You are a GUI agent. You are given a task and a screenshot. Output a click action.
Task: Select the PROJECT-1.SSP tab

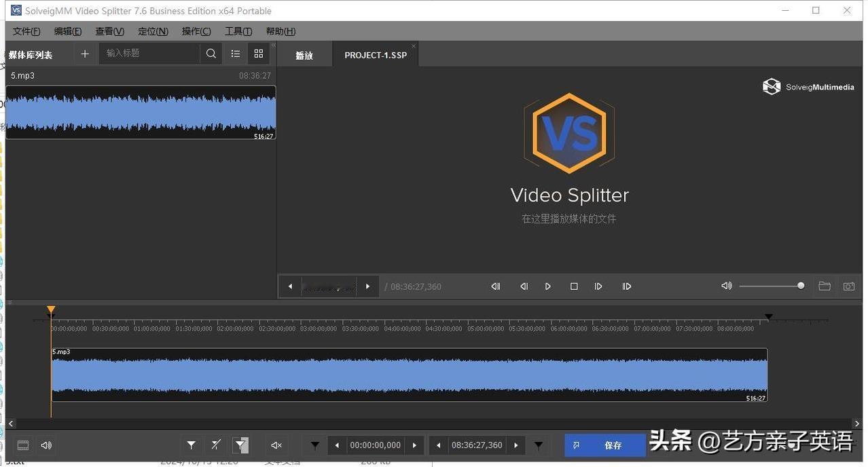pos(376,55)
